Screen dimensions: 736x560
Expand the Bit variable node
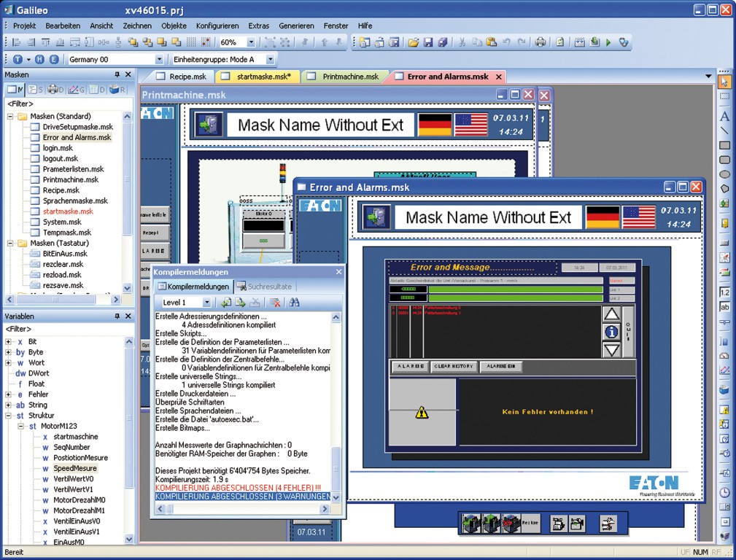pos(8,342)
